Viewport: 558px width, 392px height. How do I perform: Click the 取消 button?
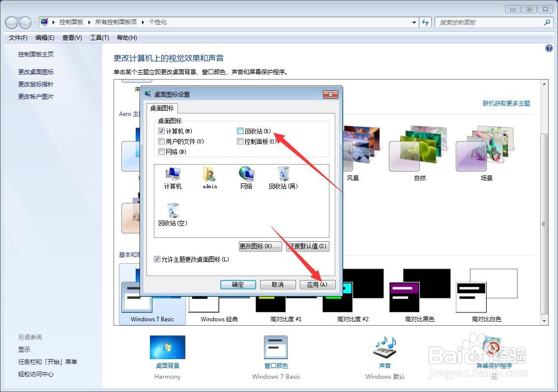click(x=278, y=284)
